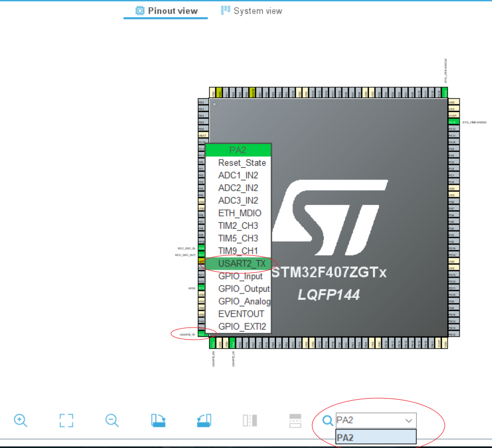Click the PA2 header of the pin menu

click(x=238, y=150)
